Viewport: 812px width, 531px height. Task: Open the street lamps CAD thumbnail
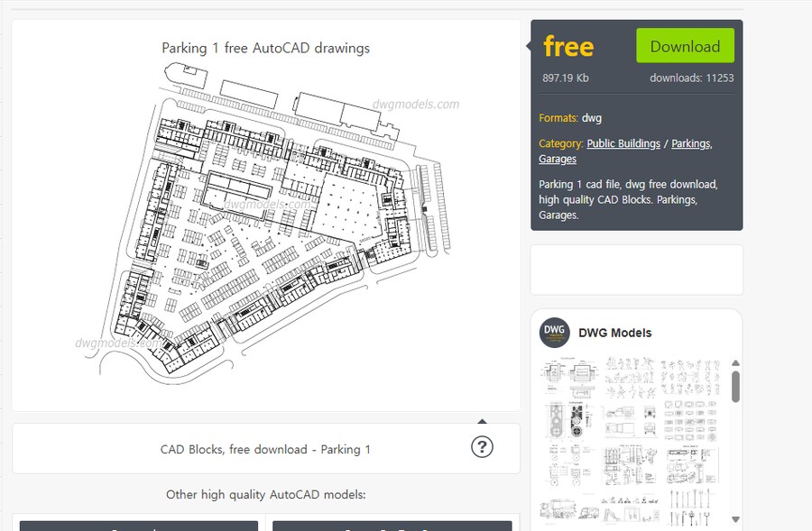(x=692, y=509)
